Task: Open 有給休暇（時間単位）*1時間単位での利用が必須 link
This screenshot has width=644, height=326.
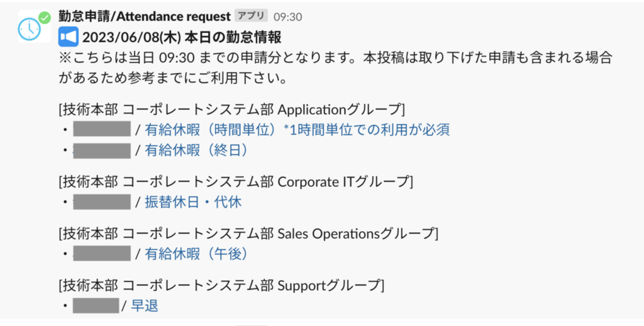Action: point(297,130)
